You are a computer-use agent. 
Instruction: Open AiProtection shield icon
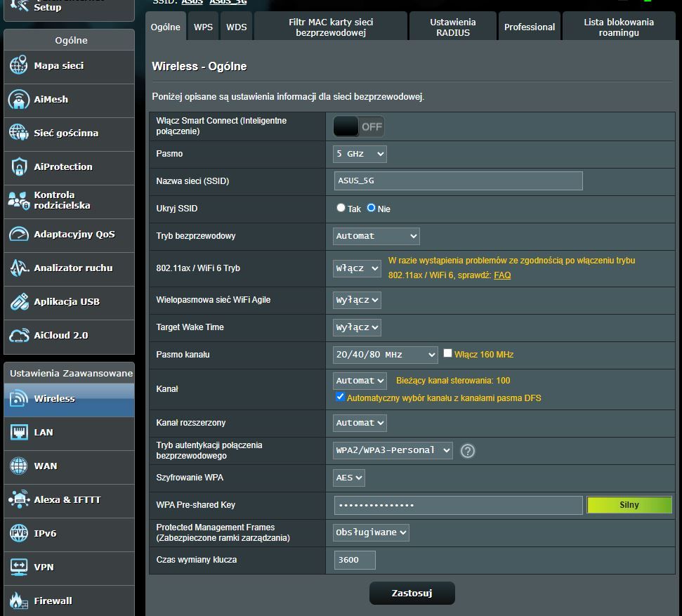coord(19,166)
